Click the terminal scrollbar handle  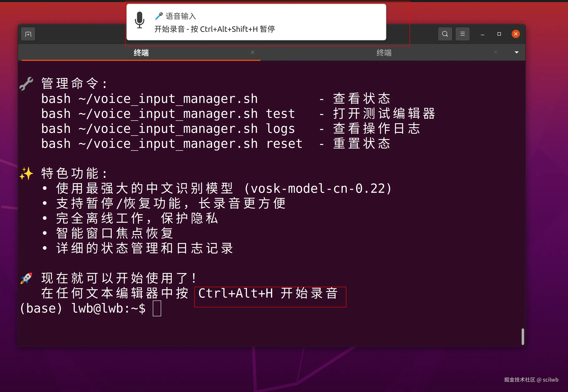point(523,336)
